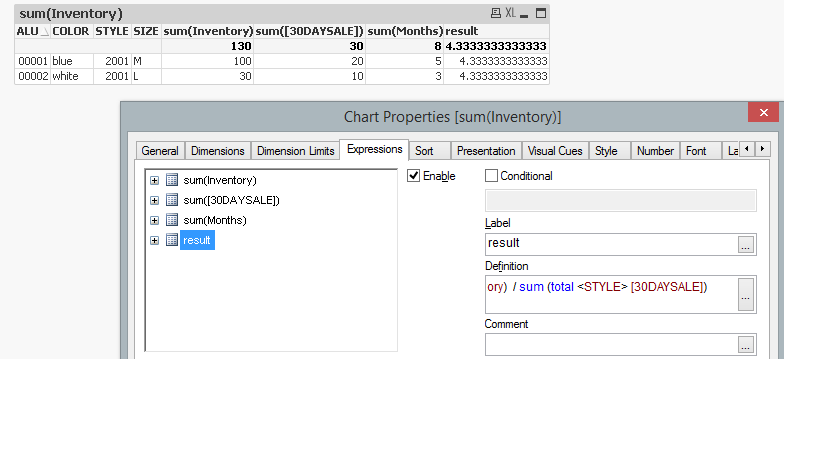Image resolution: width=819 pixels, height=460 pixels.
Task: Click the result column header
Action: [x=496, y=31]
